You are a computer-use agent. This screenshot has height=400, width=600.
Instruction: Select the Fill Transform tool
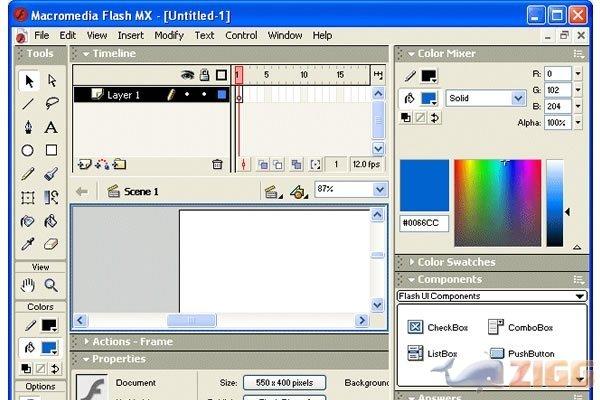(51, 198)
